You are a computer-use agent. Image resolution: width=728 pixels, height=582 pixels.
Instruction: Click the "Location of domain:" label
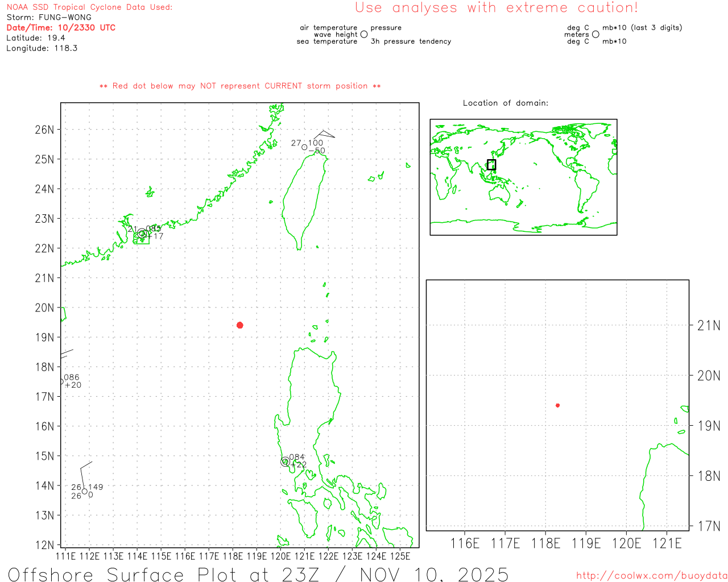click(x=505, y=103)
